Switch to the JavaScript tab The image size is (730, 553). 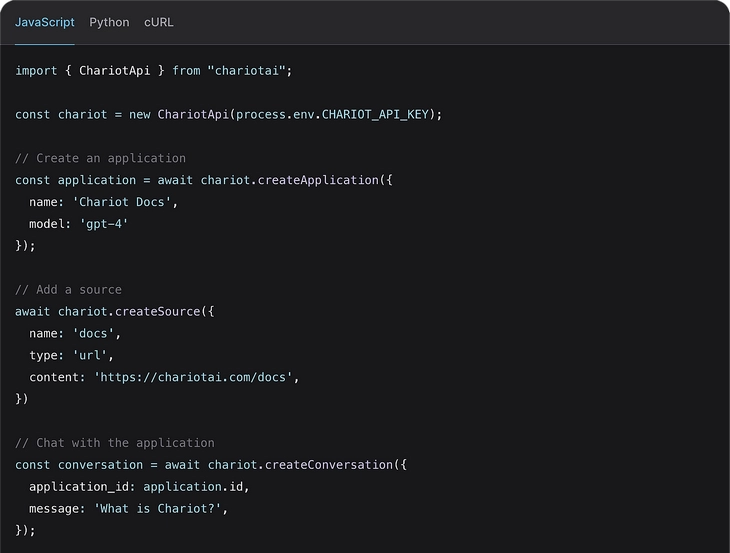[x=45, y=22]
